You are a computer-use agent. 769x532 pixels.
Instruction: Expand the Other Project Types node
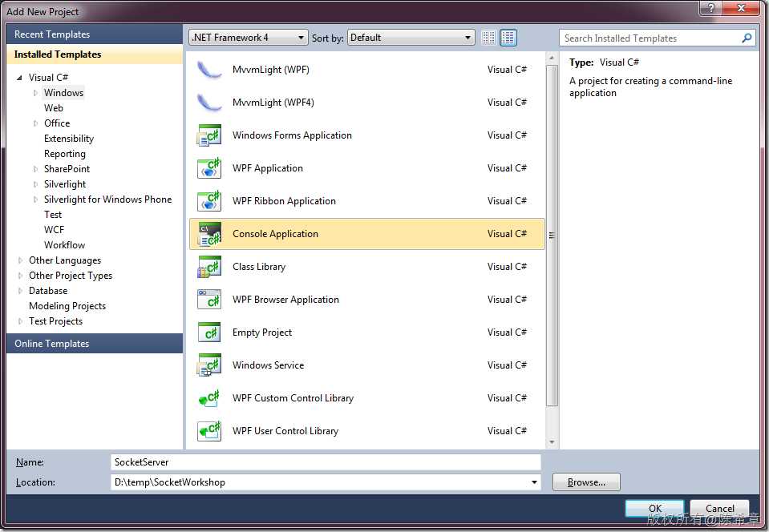[20, 276]
